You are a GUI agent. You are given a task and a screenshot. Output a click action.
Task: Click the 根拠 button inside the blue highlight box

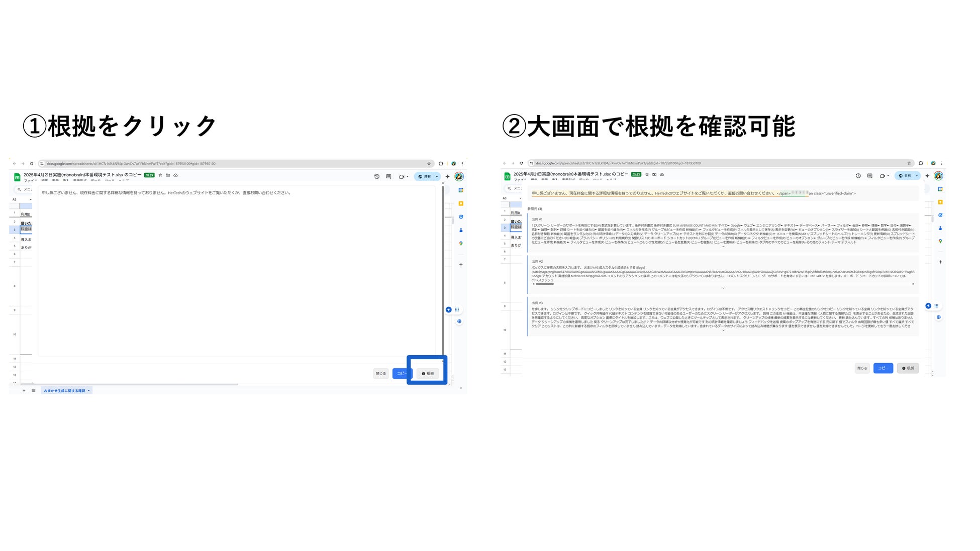428,373
